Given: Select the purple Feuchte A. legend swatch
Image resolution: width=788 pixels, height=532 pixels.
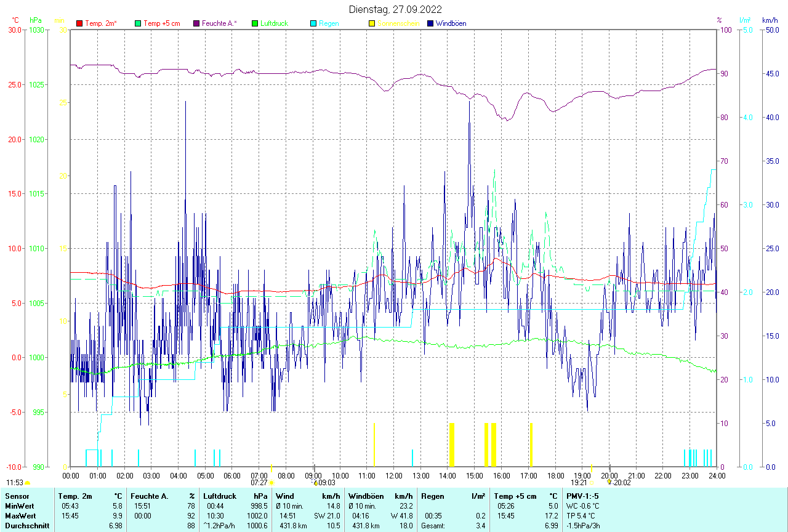Looking at the screenshot, I should (196, 23).
